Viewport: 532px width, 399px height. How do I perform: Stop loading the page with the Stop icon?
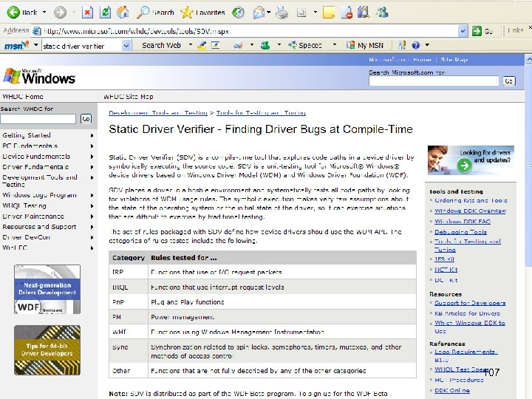point(87,13)
